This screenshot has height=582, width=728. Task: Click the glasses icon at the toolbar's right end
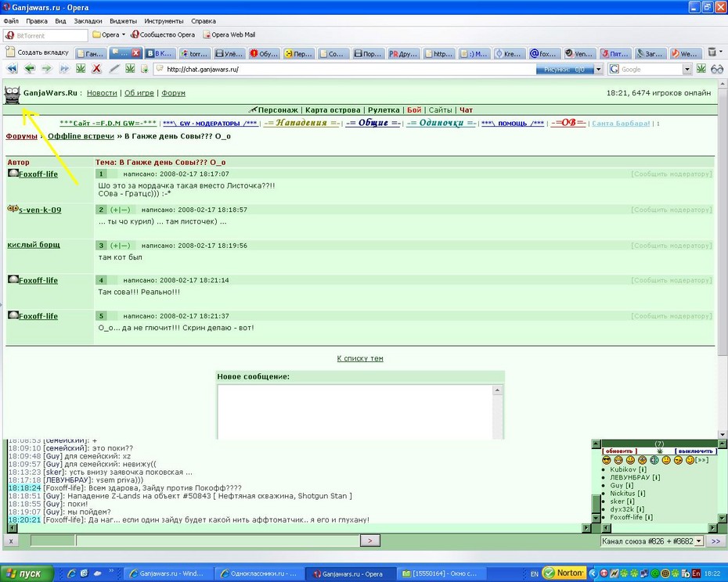click(x=717, y=69)
